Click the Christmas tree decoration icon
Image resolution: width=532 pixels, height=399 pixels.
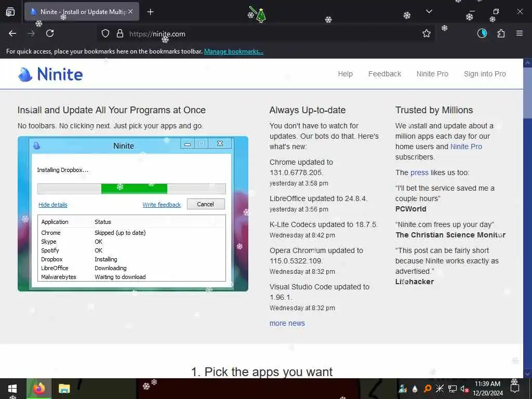click(261, 15)
